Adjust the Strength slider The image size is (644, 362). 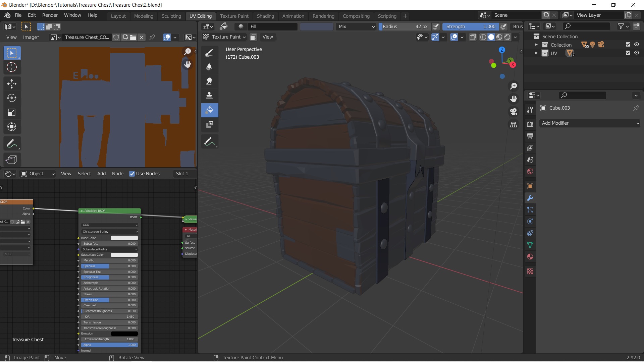470,26
